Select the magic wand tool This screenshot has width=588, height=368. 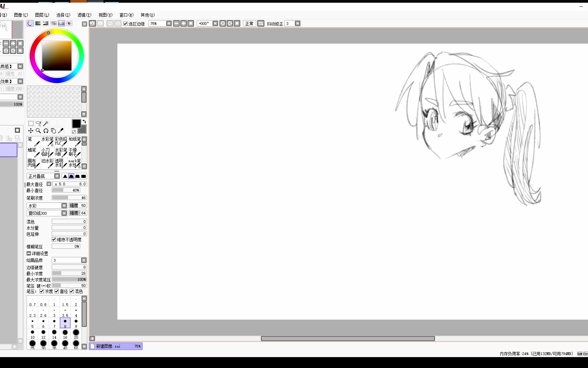(46, 123)
